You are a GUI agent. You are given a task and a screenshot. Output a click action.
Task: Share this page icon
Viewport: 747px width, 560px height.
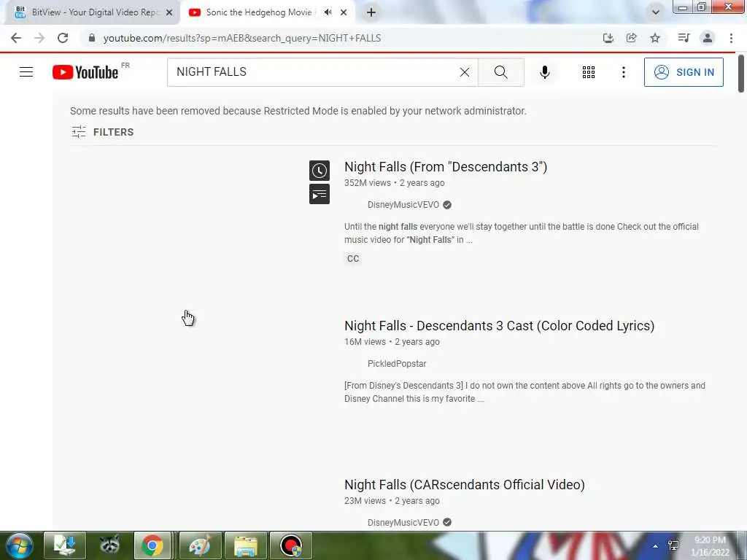coord(632,38)
